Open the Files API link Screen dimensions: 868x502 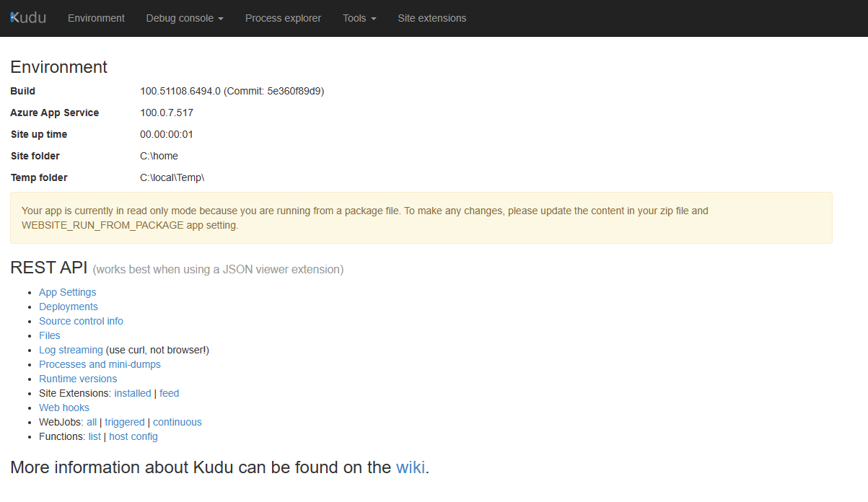(x=50, y=335)
